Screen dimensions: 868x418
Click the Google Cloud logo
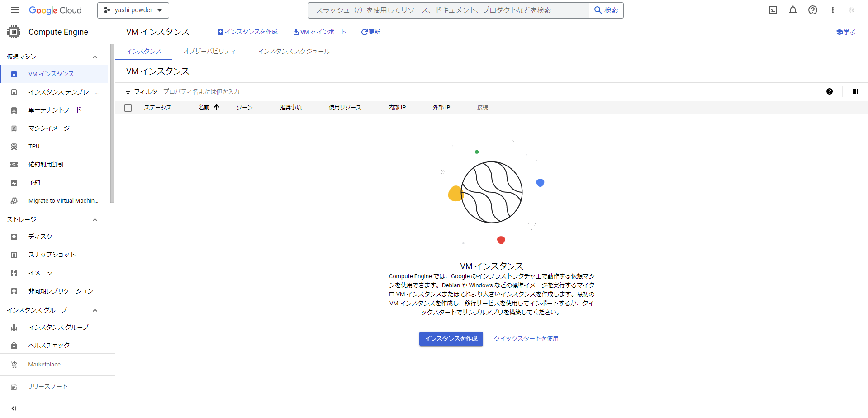[x=55, y=10]
